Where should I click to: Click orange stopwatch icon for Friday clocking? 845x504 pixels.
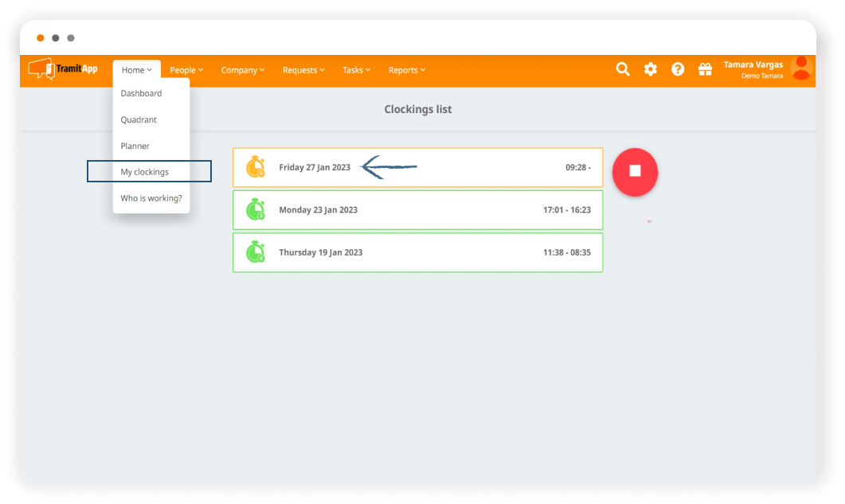pos(255,167)
